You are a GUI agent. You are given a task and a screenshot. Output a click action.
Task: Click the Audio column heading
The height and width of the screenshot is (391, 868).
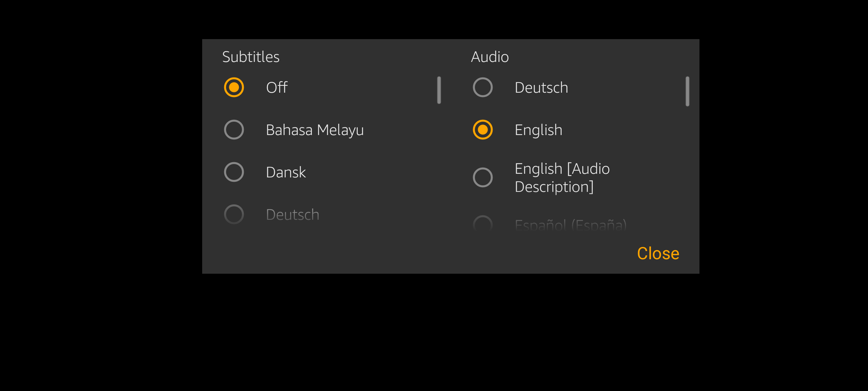pyautogui.click(x=490, y=57)
